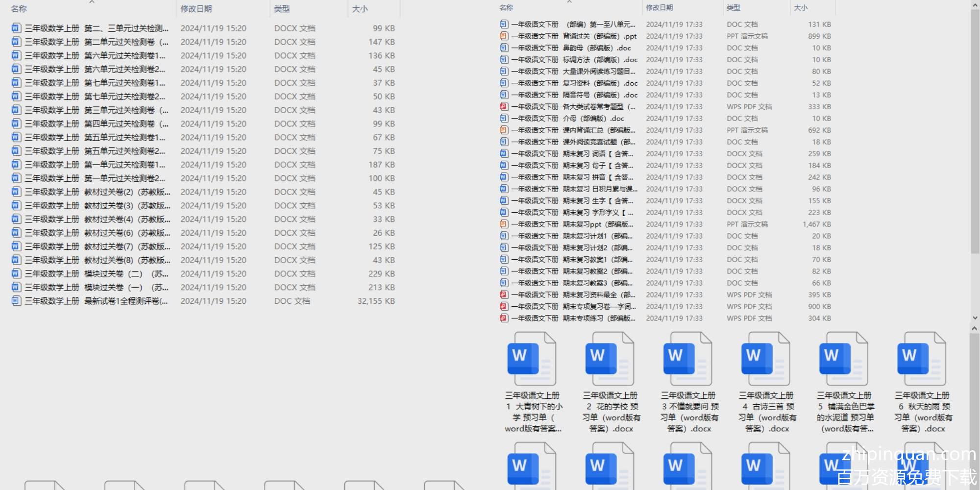Toggle the sort arrow above 一年级语文下册 名称 column

(x=569, y=2)
